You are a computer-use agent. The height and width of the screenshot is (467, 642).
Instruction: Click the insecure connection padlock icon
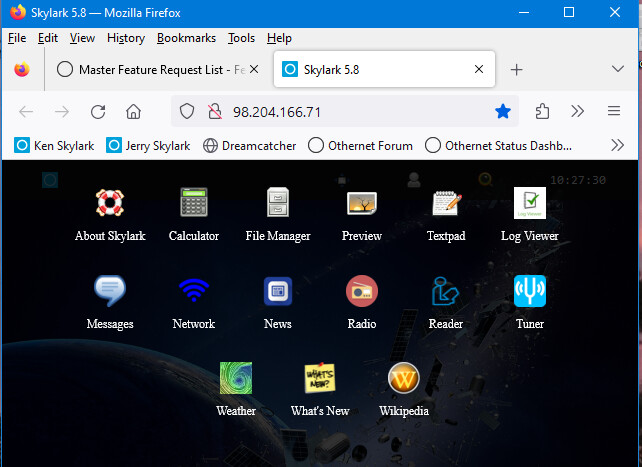[x=215, y=111]
